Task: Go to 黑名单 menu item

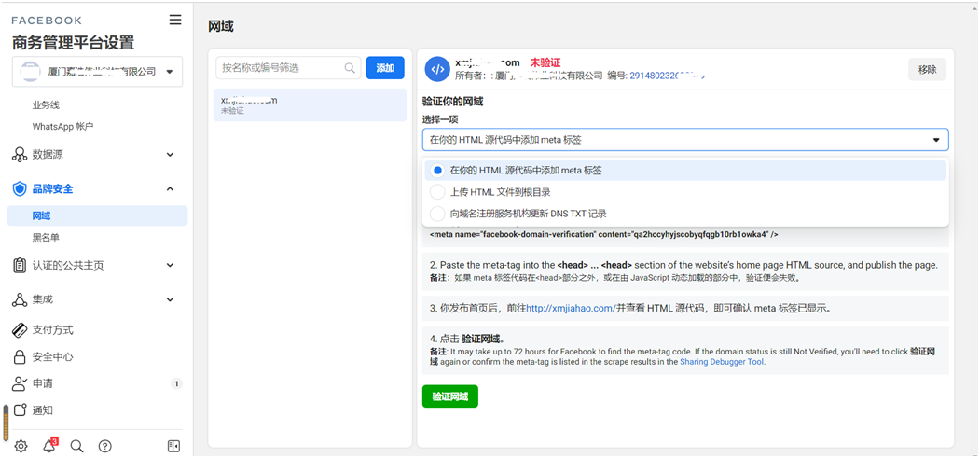Action: coord(46,238)
